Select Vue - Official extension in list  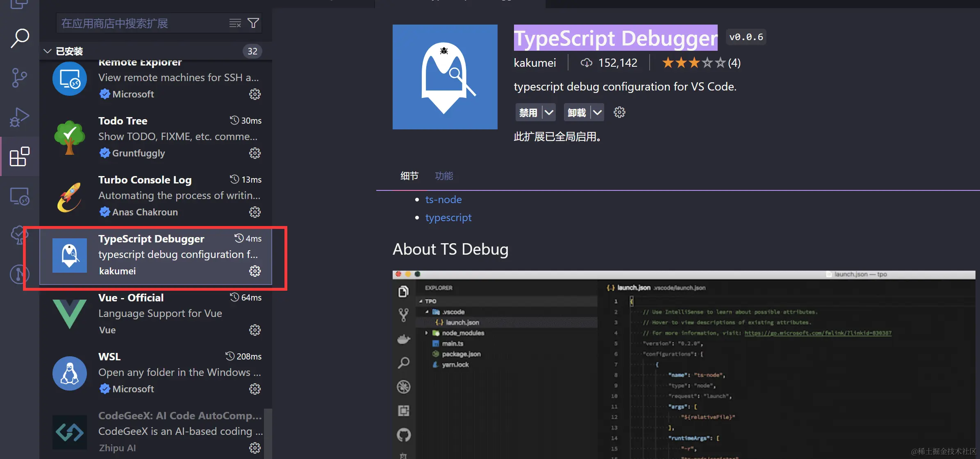[156, 314]
